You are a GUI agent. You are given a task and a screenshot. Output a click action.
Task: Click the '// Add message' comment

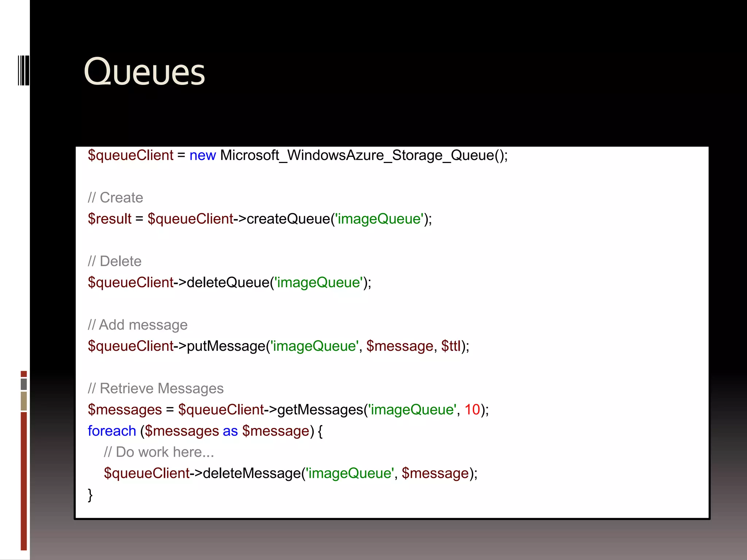click(138, 325)
